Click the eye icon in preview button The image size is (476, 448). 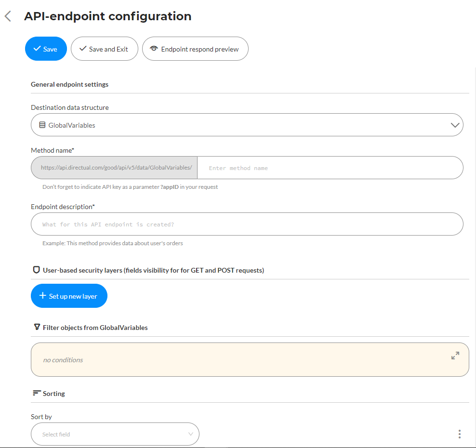pos(154,49)
